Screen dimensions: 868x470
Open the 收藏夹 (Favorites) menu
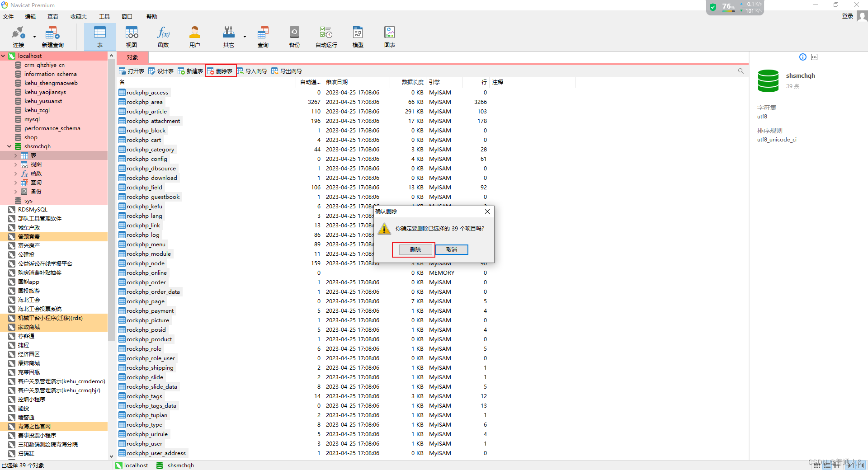79,16
